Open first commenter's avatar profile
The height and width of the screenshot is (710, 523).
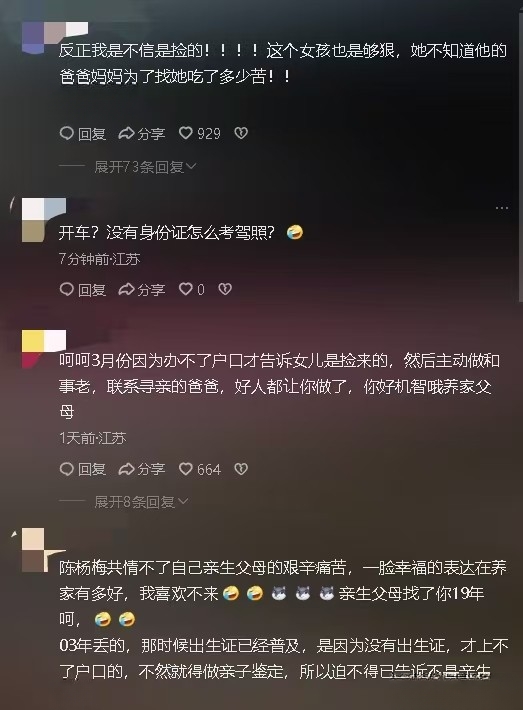click(x=44, y=38)
